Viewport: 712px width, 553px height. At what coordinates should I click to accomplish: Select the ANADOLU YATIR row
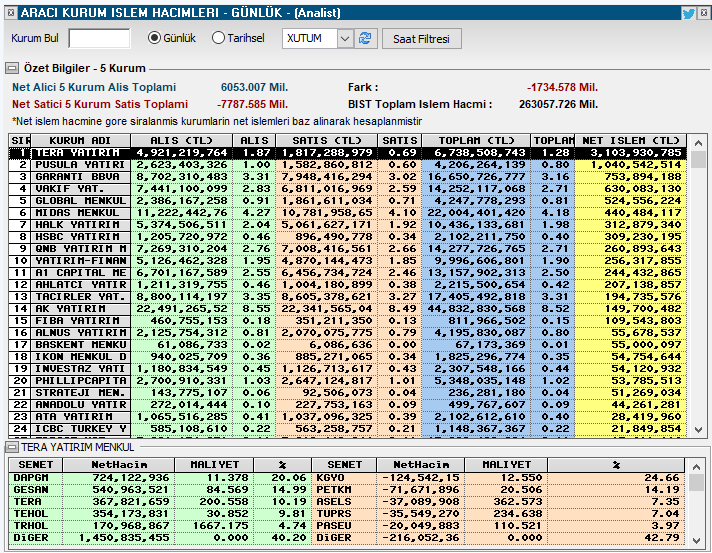pyautogui.click(x=347, y=405)
